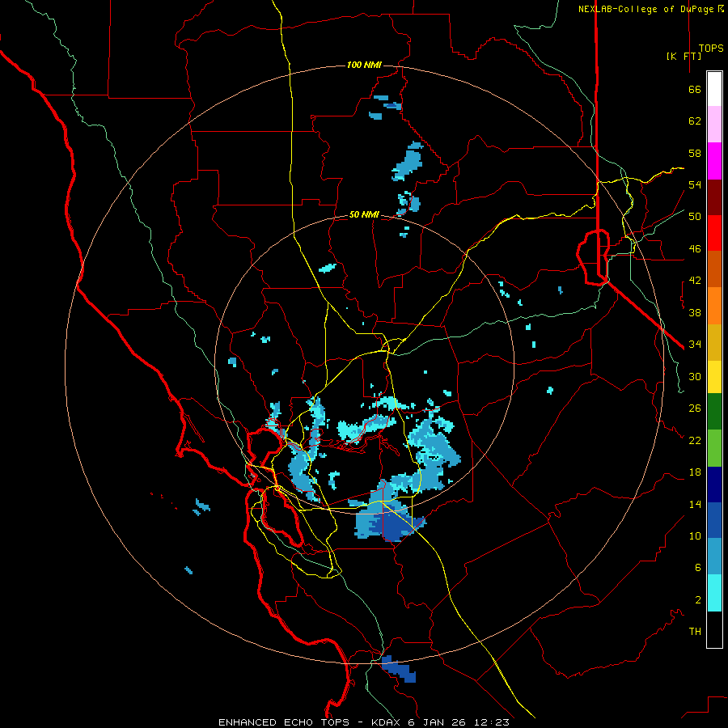Click the 50 NMI range ring label
The image size is (728, 728).
[364, 214]
